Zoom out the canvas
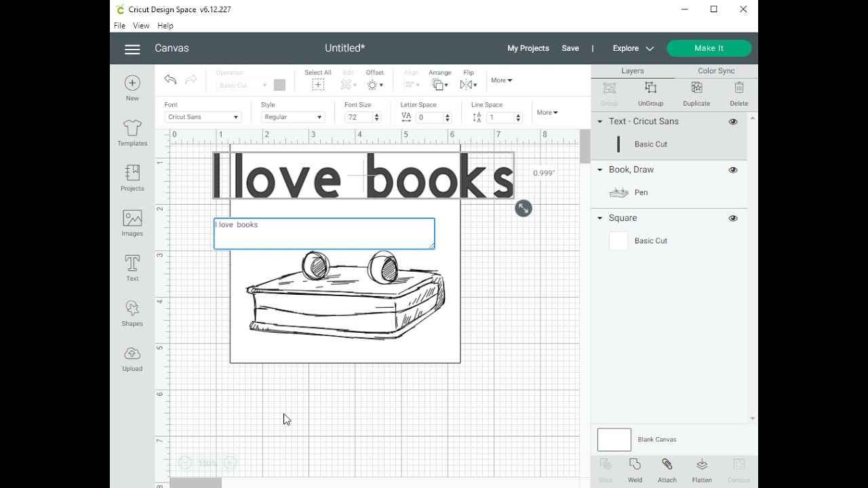The width and height of the screenshot is (868, 488). click(185, 463)
